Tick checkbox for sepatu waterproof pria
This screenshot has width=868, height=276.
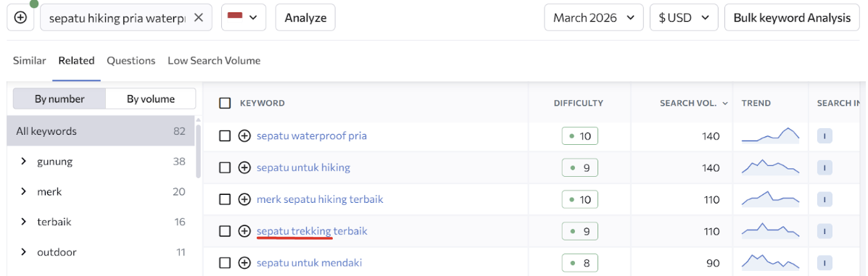point(225,136)
